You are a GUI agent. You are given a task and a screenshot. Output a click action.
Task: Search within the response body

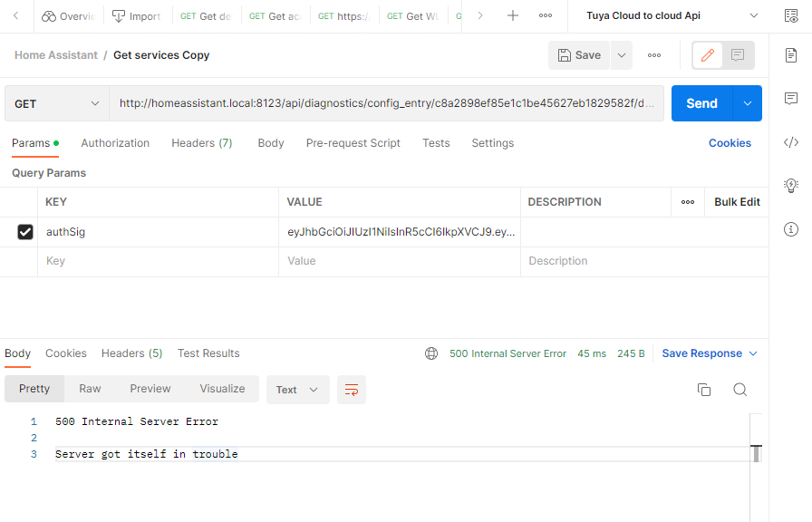click(x=740, y=389)
